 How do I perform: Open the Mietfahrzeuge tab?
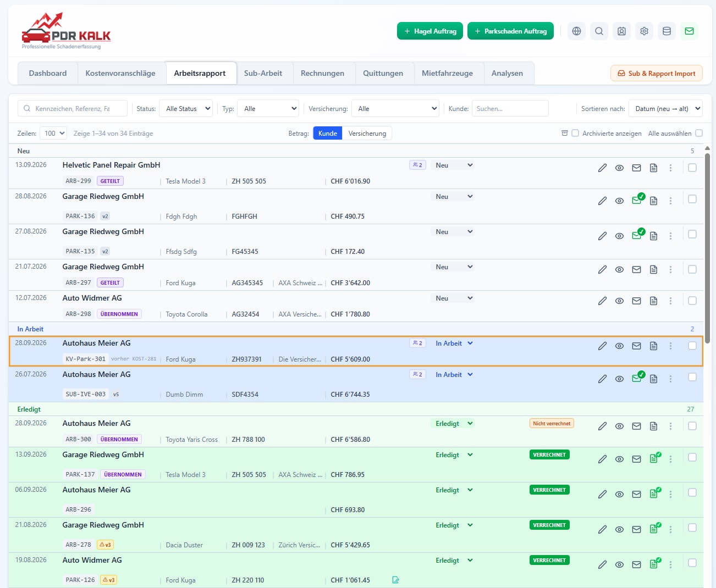point(447,73)
